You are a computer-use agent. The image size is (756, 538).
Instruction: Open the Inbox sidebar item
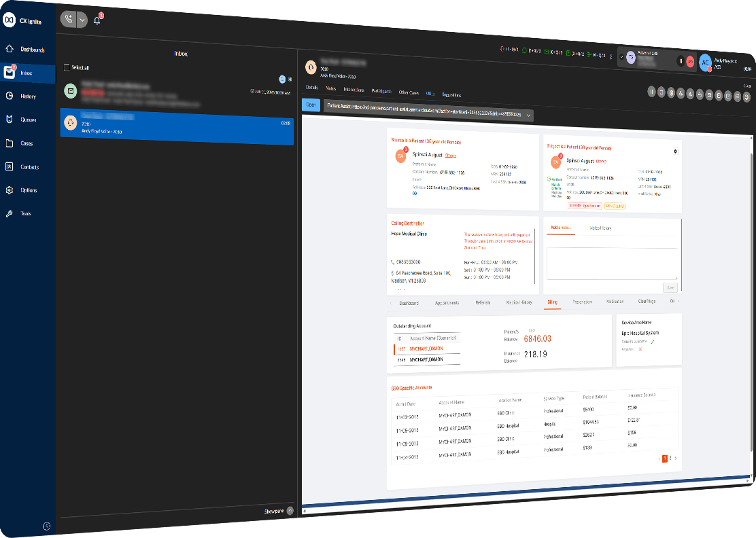(27, 73)
